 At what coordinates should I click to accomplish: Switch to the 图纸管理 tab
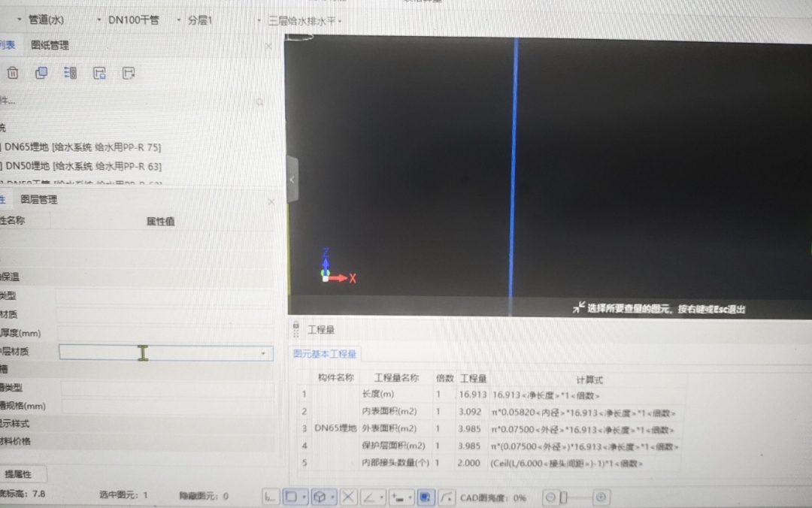[50, 46]
